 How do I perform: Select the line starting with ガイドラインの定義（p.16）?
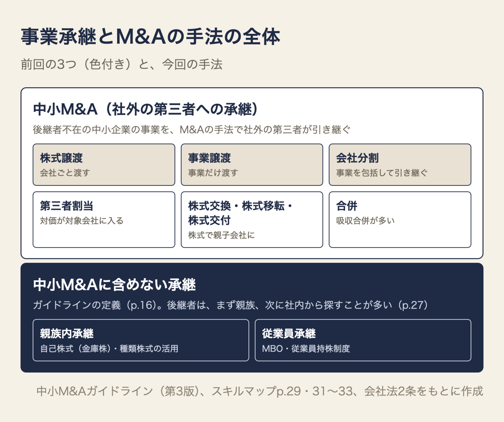[231, 305]
